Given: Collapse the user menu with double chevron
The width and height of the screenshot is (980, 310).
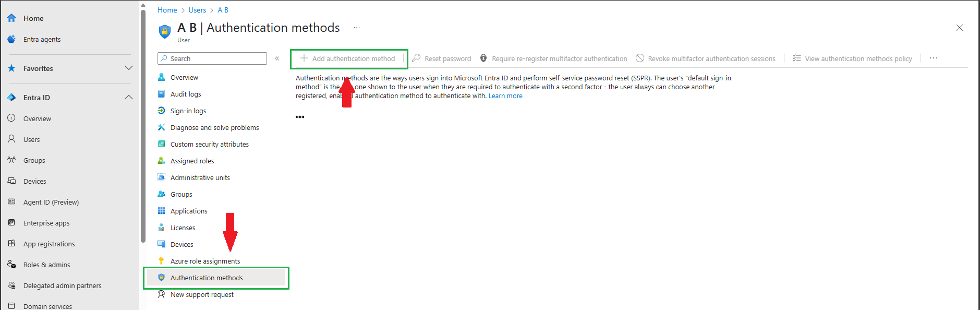Looking at the screenshot, I should coord(277,58).
